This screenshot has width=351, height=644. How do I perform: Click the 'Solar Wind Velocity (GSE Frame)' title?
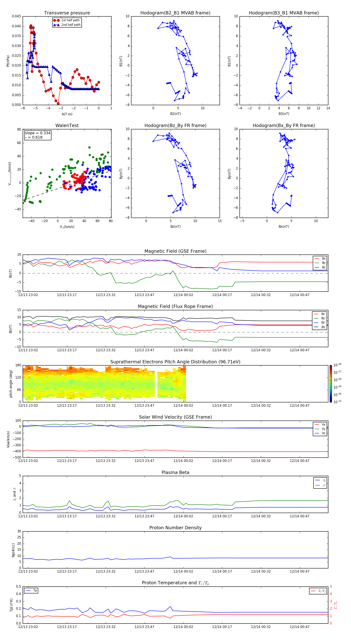pyautogui.click(x=175, y=417)
